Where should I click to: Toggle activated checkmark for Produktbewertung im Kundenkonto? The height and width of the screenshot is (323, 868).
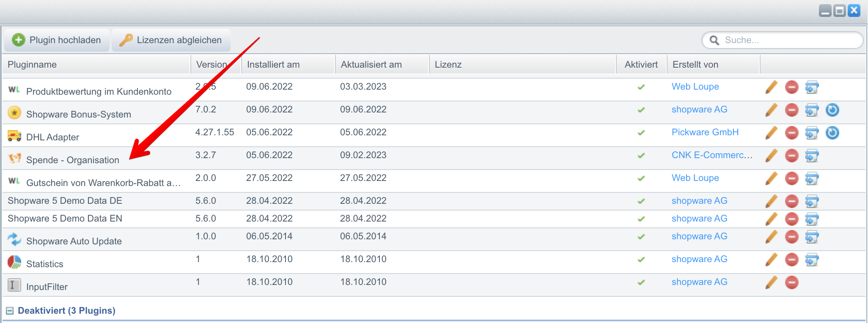[x=641, y=87]
